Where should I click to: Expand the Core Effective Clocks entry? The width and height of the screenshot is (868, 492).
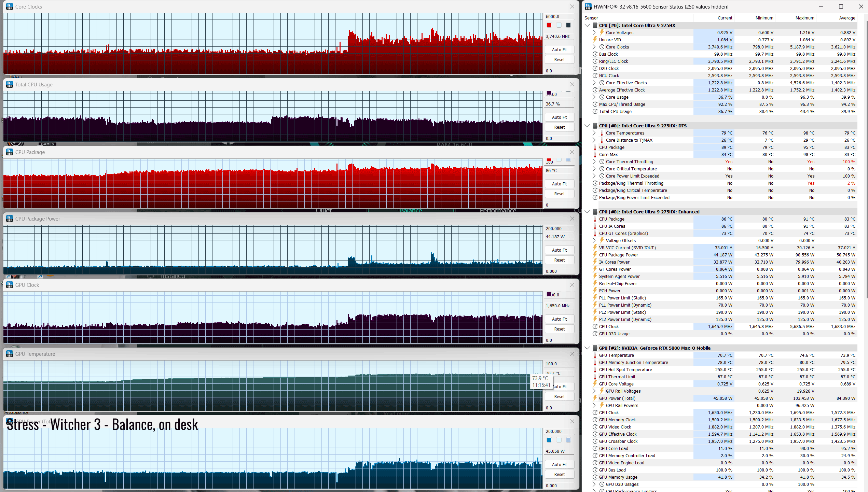tap(594, 83)
